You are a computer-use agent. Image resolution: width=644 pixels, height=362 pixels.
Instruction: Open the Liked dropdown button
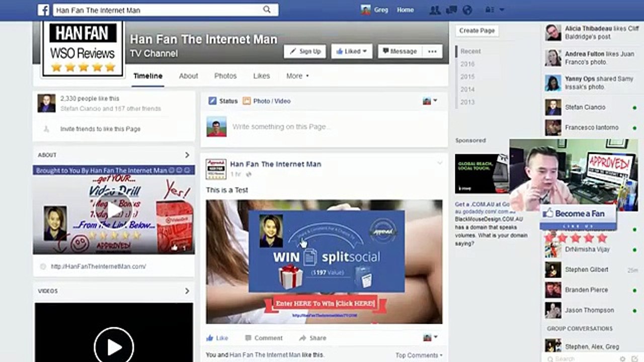352,51
